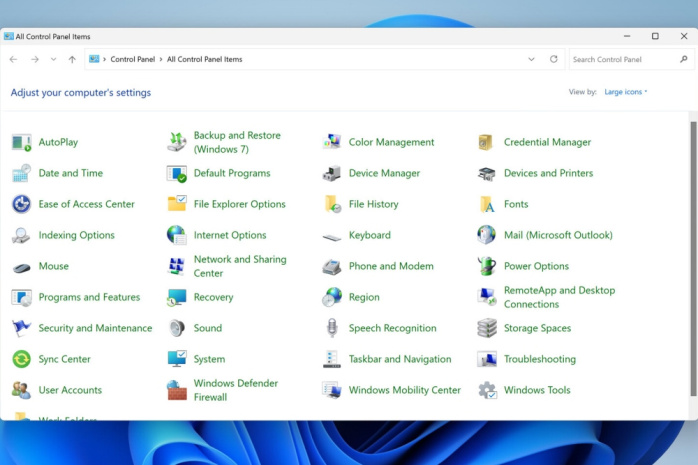Screen dimensions: 698x465
Task: Open Mail (Microsoft Outlook) icon
Action: point(487,235)
